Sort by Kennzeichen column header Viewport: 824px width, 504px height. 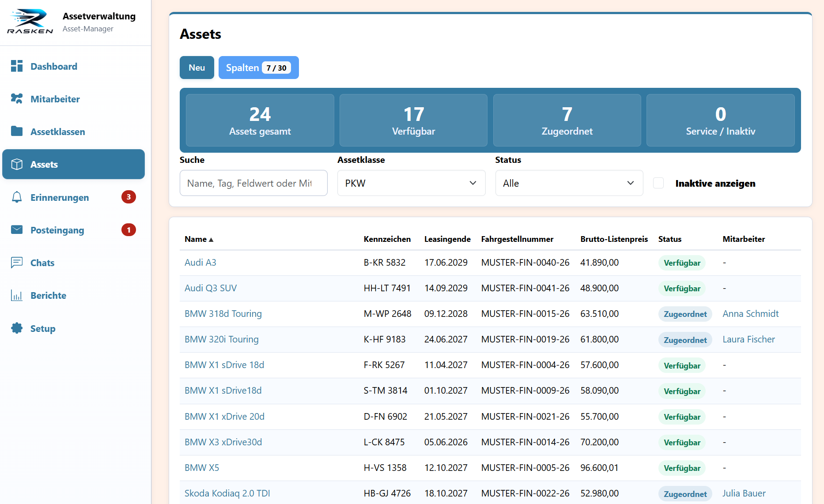tap(387, 239)
